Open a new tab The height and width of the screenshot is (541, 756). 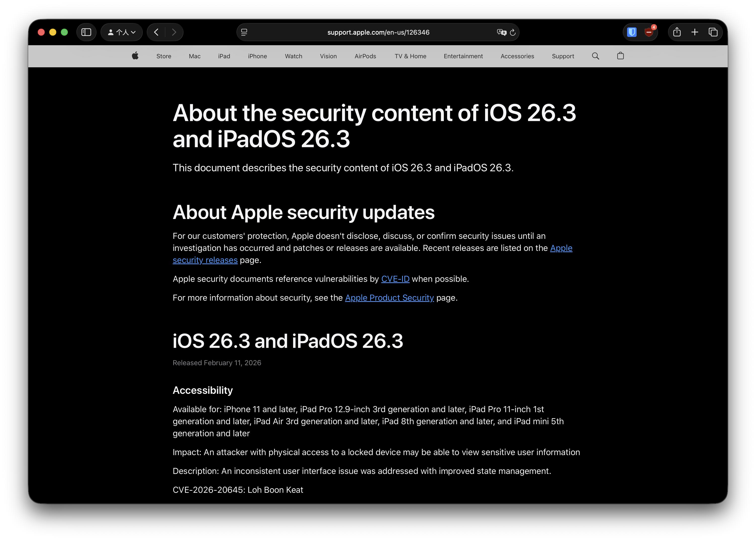(x=695, y=32)
